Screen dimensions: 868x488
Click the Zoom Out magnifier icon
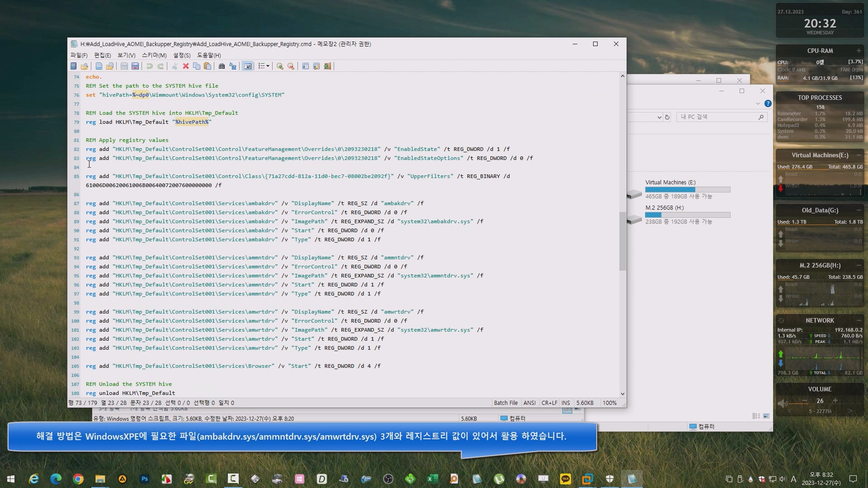click(291, 66)
